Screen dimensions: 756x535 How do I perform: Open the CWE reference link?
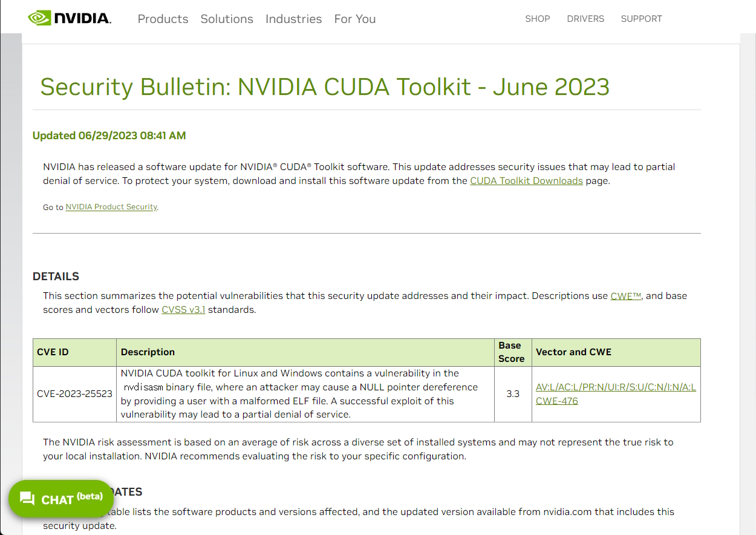625,295
